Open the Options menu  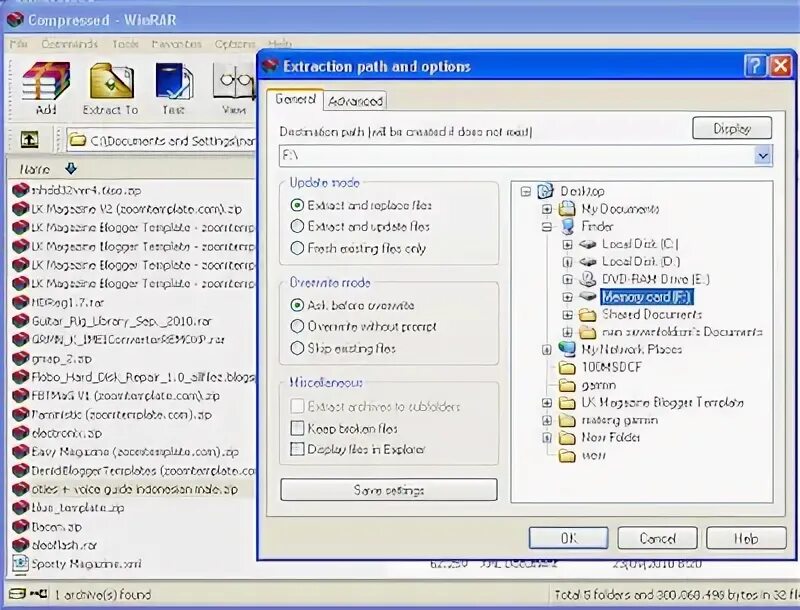tap(234, 44)
